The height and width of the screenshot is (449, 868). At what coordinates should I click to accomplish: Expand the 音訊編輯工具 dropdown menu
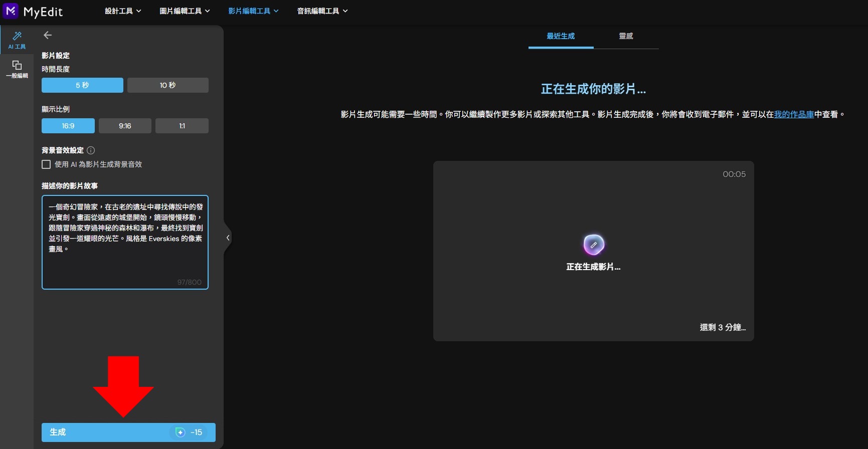point(322,11)
